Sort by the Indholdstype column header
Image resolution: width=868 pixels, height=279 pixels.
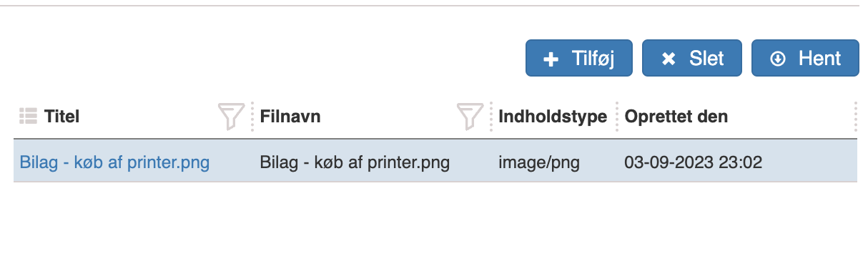tap(553, 117)
